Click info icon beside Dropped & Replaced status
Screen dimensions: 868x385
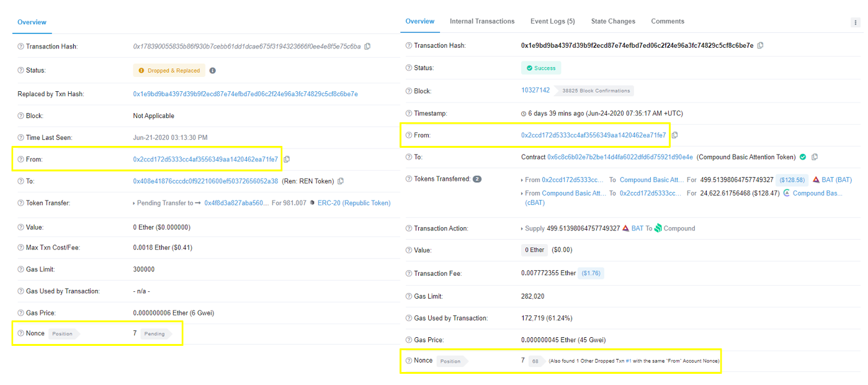click(x=212, y=71)
